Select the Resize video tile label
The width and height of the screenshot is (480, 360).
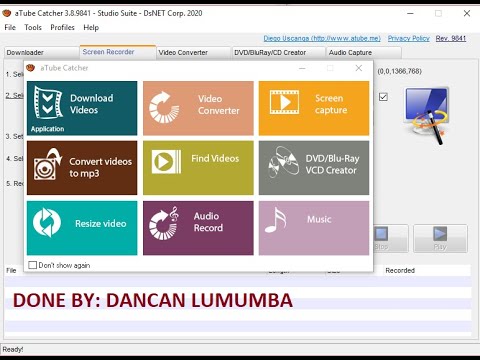pyautogui.click(x=101, y=223)
